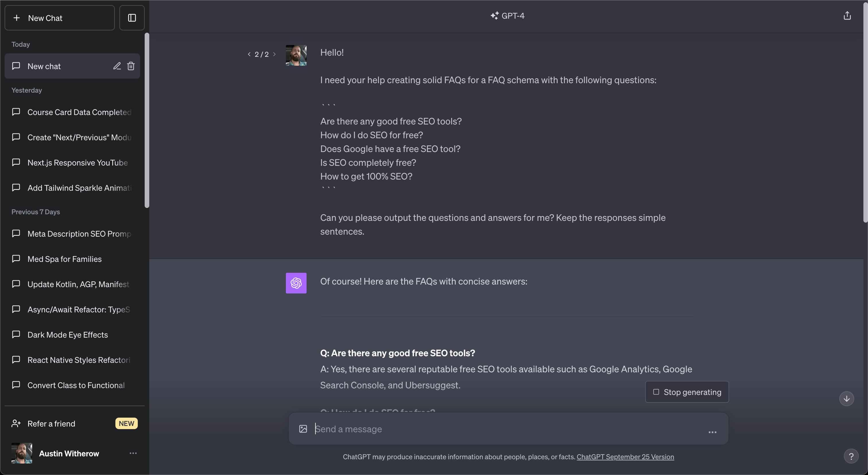Stop generating the response
This screenshot has height=475, width=868.
(x=687, y=392)
